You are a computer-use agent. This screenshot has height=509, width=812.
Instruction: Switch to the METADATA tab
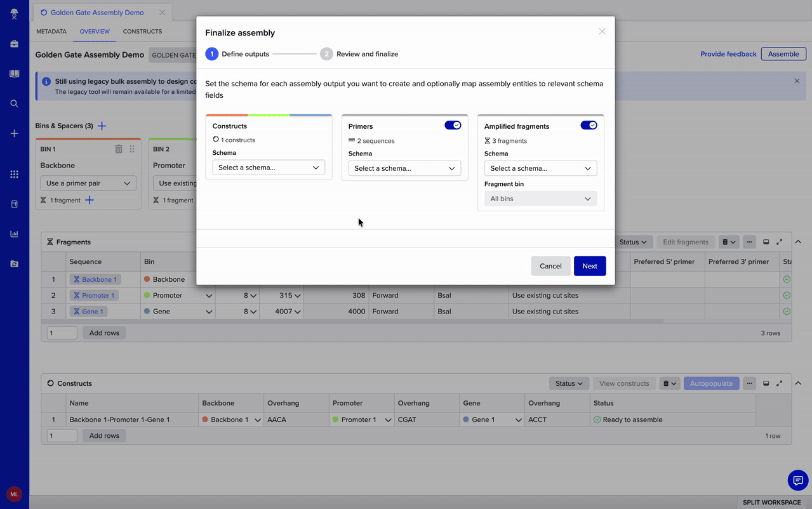pos(51,31)
